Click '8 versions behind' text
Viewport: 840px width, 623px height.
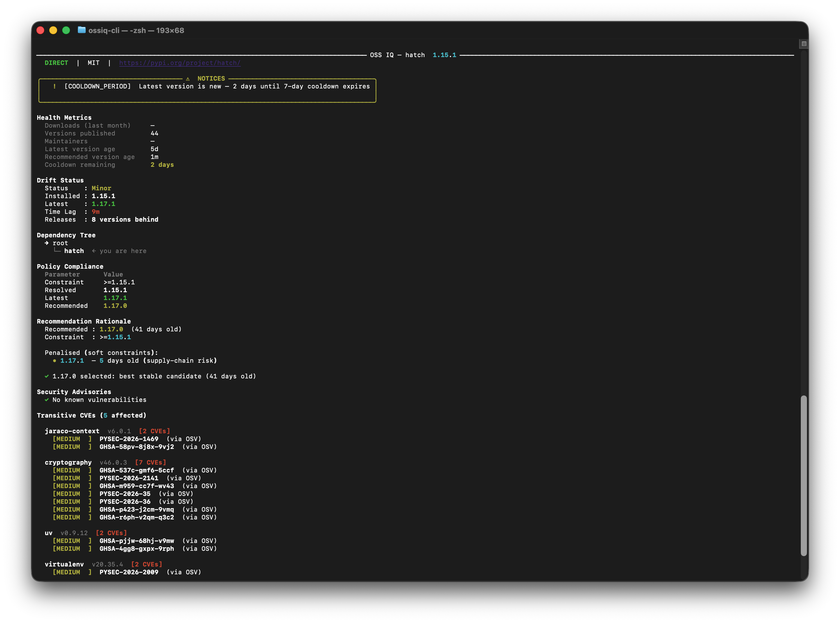pos(125,220)
